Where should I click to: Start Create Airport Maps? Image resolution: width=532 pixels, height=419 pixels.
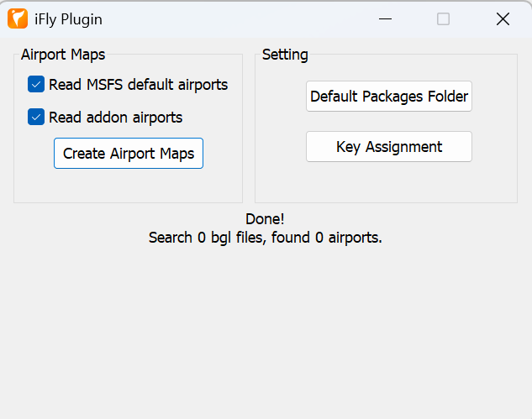[x=129, y=153]
